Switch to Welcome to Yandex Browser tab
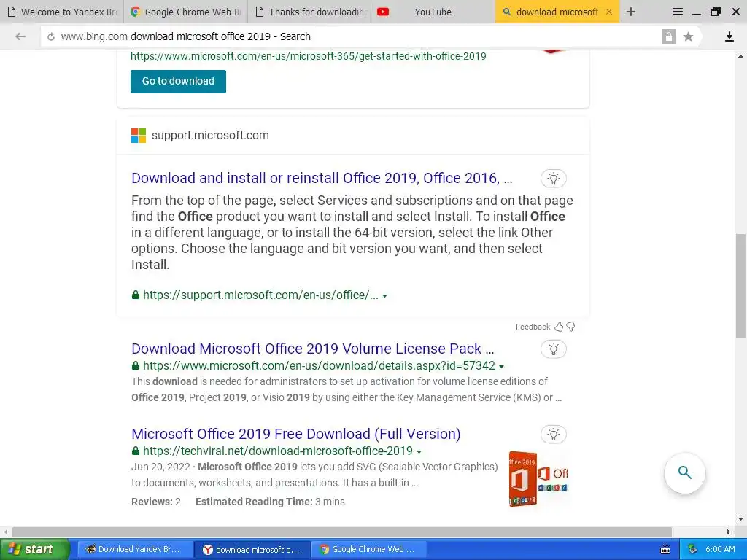Image resolution: width=747 pixels, height=560 pixels. coord(62,12)
